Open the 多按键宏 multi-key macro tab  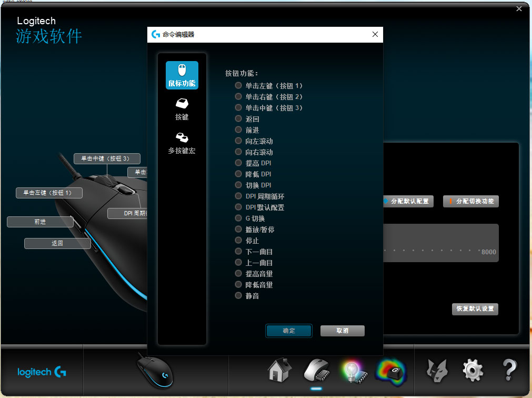point(182,143)
